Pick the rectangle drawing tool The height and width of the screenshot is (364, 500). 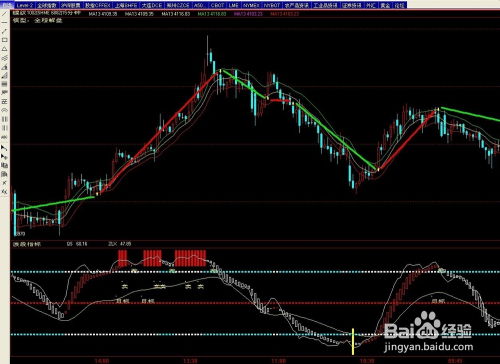click(5, 40)
